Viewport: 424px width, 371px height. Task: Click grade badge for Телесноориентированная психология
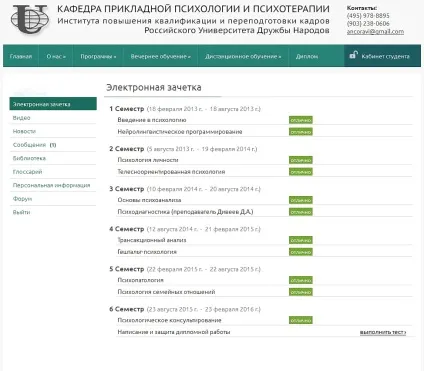coord(301,172)
